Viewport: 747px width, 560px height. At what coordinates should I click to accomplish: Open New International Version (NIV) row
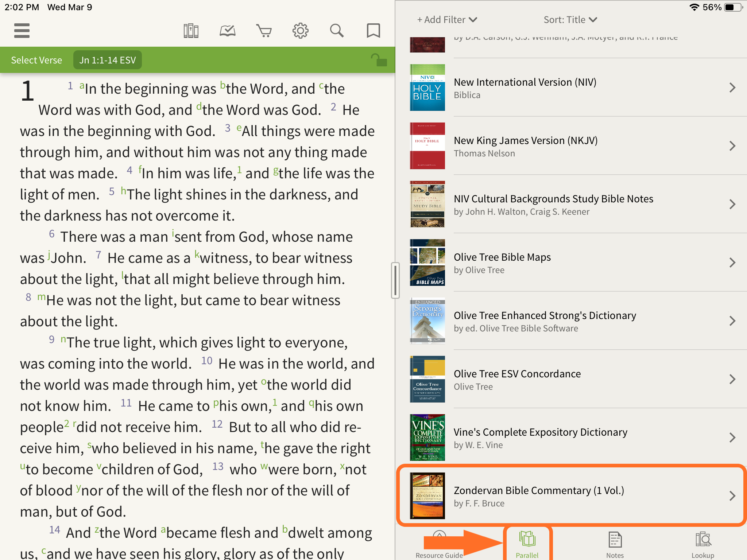pyautogui.click(x=571, y=87)
